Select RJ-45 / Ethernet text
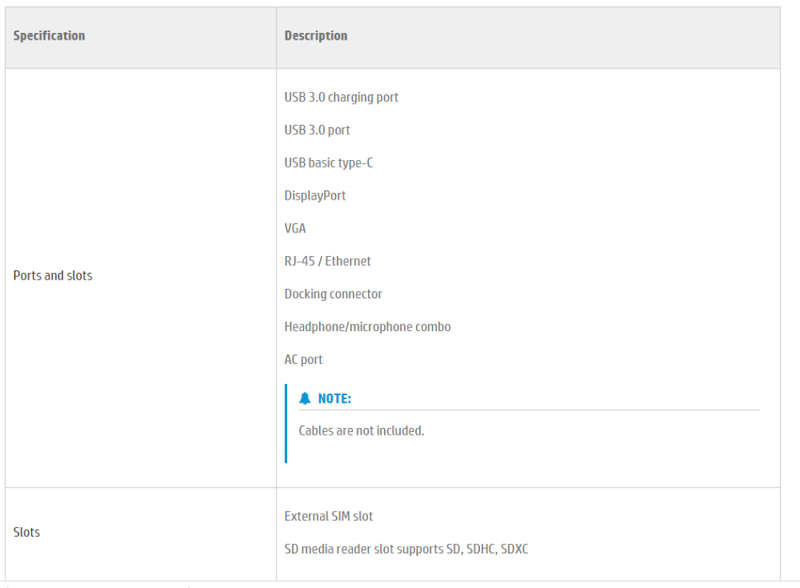 tap(327, 261)
